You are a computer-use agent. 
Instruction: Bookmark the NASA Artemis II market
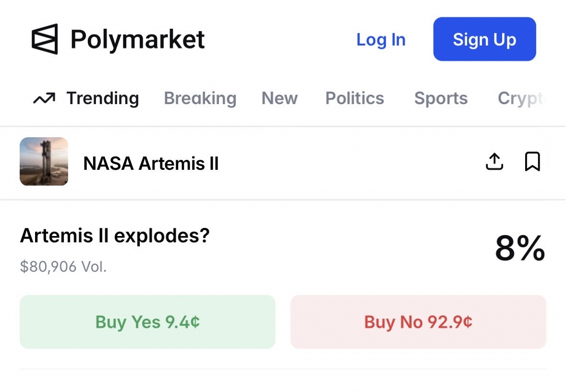point(532,162)
